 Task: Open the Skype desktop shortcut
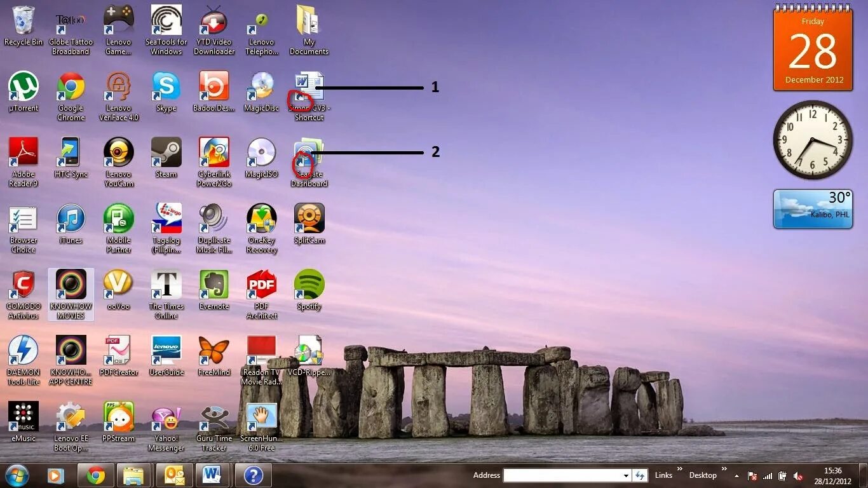(166, 86)
